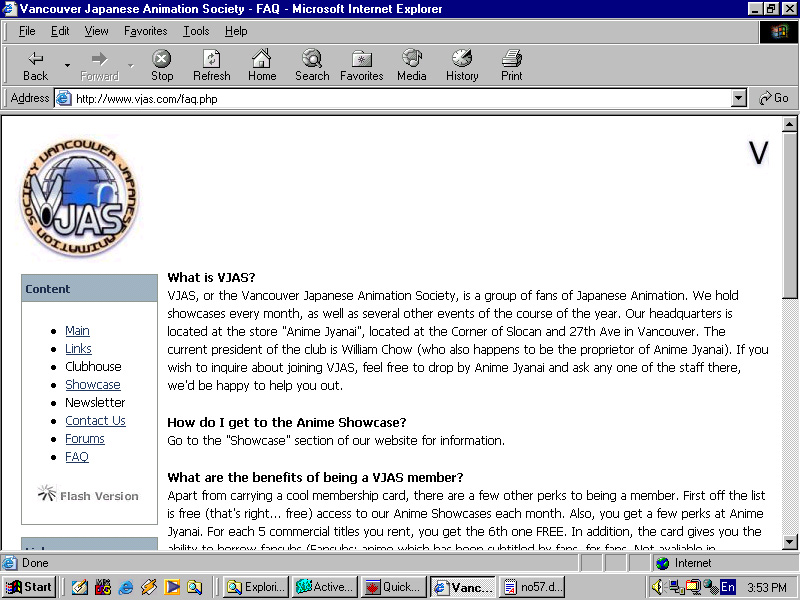Click the 'What is VJAS?' heading
The height and width of the screenshot is (600, 800).
tap(211, 278)
